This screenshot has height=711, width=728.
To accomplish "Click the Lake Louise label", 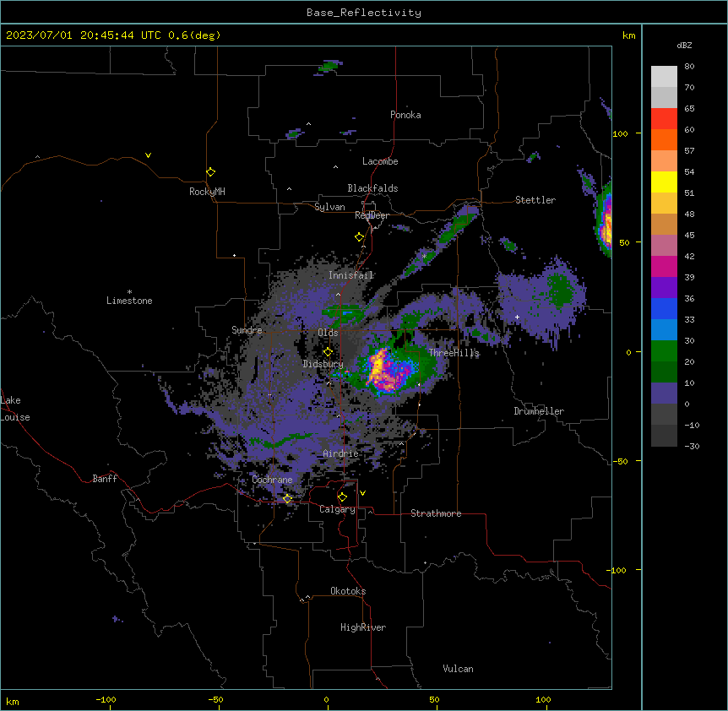I will (15, 409).
